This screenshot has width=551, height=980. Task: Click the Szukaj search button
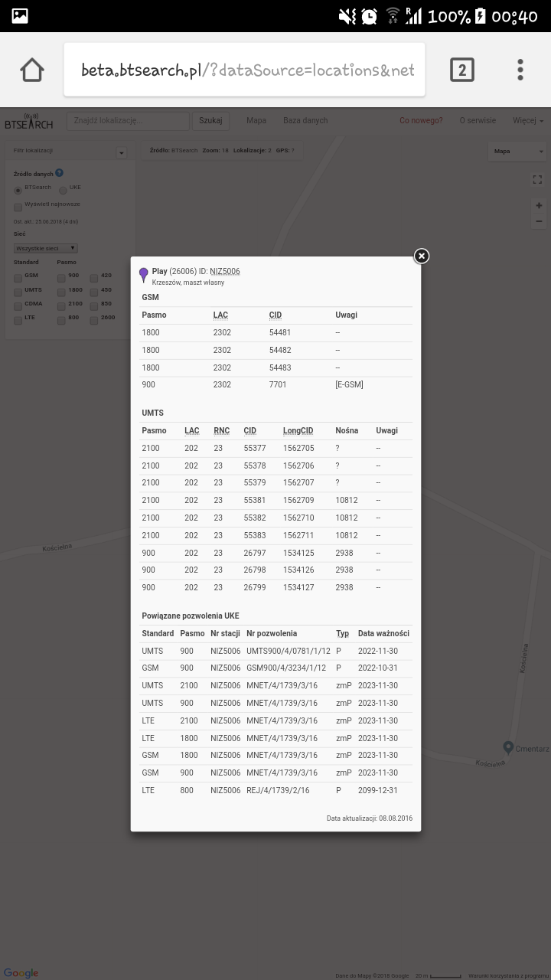(210, 121)
